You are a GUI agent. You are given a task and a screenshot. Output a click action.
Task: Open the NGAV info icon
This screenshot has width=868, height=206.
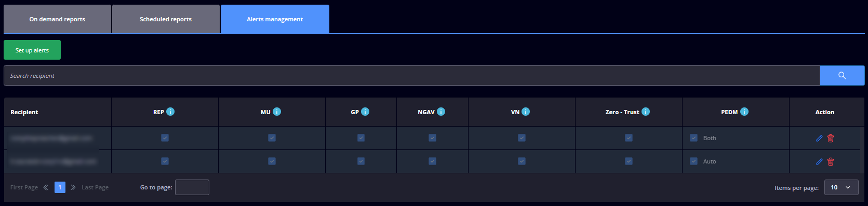click(441, 112)
